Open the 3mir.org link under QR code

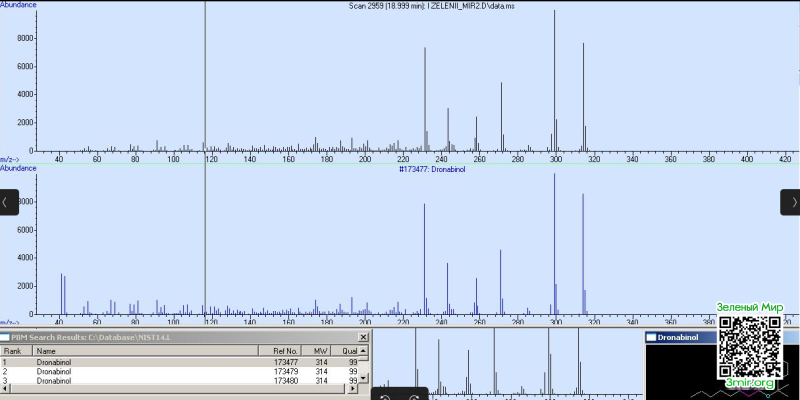(750, 383)
